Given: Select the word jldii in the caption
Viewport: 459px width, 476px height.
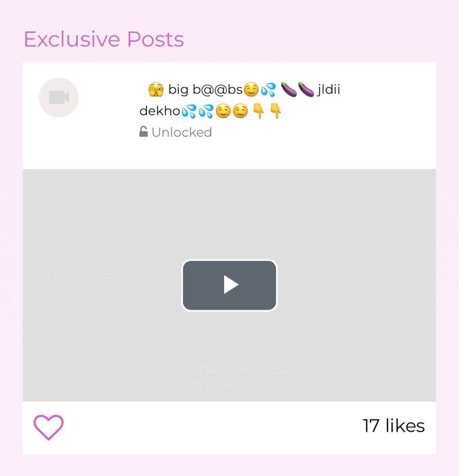Looking at the screenshot, I should point(329,90).
